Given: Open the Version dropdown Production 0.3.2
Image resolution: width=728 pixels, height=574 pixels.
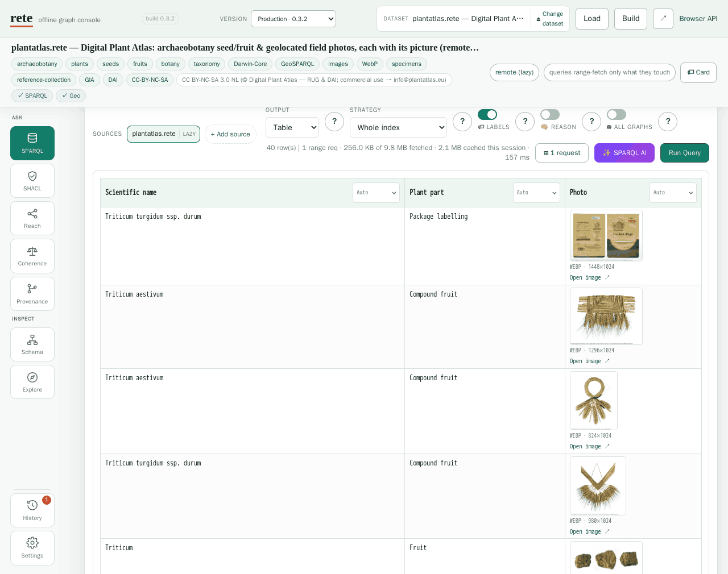Looking at the screenshot, I should tap(293, 19).
